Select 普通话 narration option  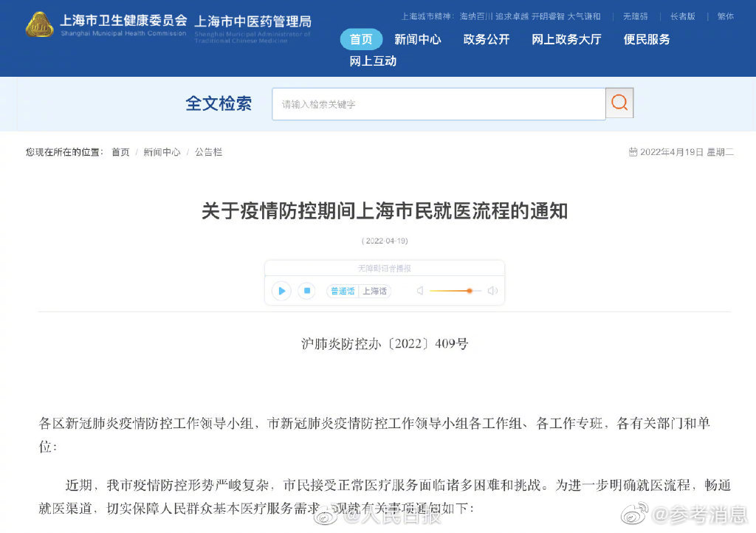(x=342, y=291)
